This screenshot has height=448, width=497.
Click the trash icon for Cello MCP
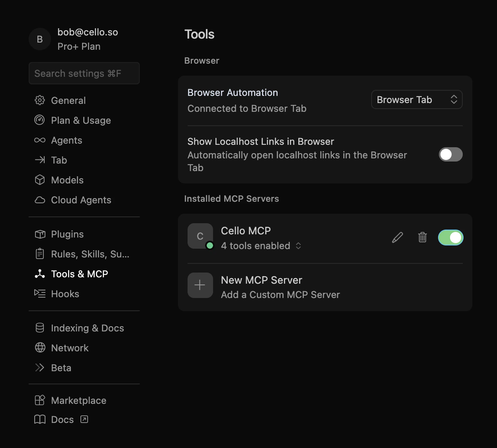[x=423, y=237]
